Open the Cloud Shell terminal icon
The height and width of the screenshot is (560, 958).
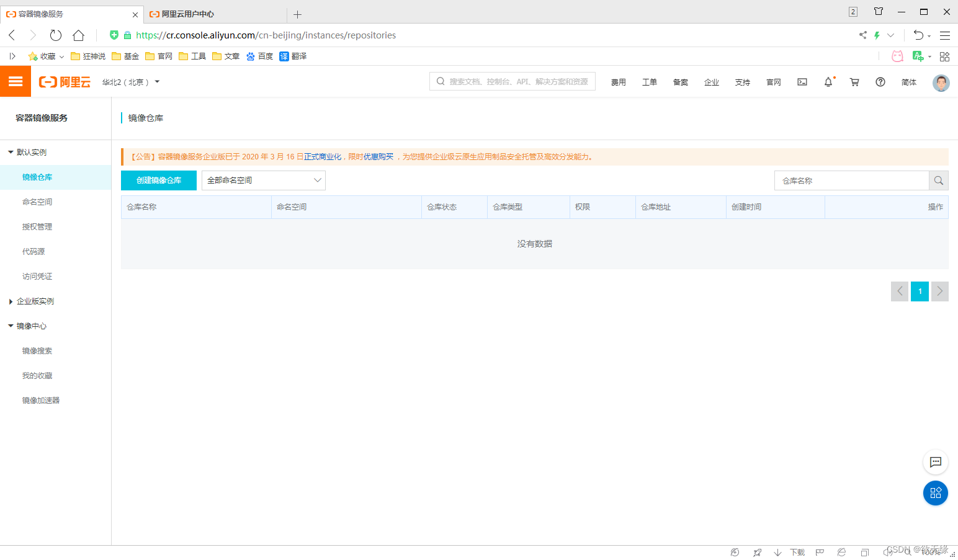pyautogui.click(x=802, y=82)
